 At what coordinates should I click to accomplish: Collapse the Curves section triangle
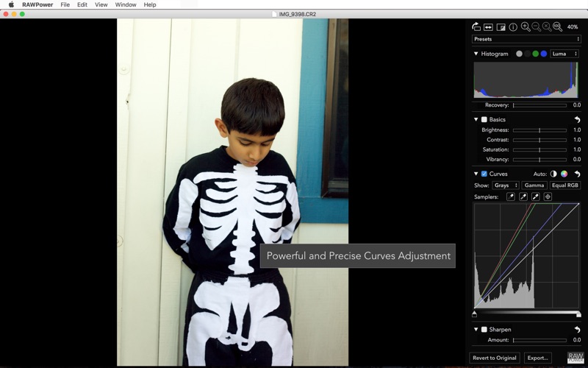coord(476,174)
